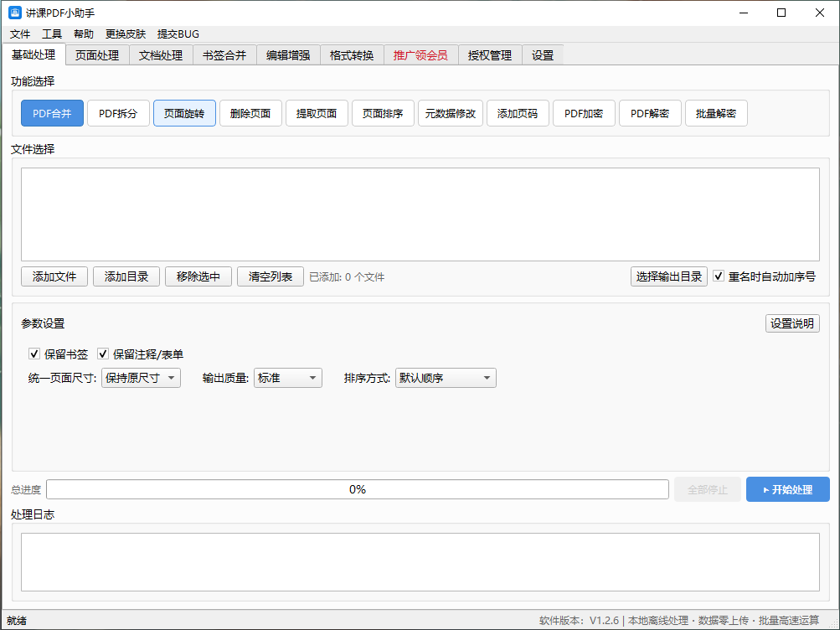Click the 就绪 status text
Screen dimensions: 840x630
[x=17, y=620]
